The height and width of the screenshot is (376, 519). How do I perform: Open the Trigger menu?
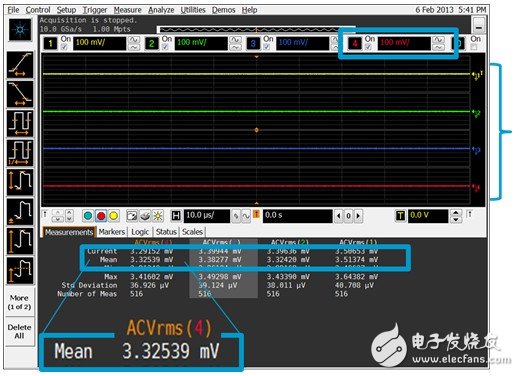point(95,10)
